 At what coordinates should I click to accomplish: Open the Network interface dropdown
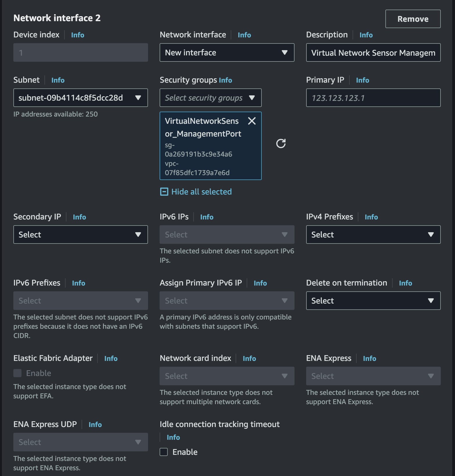(227, 52)
